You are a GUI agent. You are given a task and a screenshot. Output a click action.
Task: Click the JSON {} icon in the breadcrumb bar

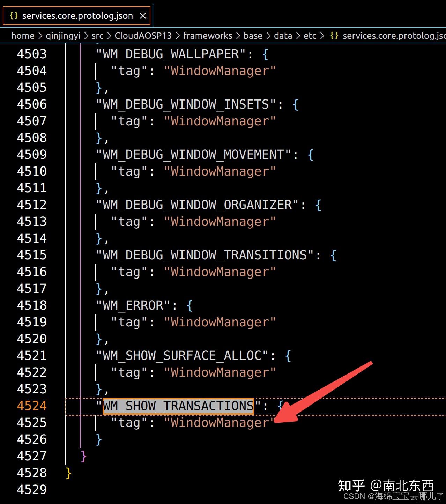coord(334,35)
